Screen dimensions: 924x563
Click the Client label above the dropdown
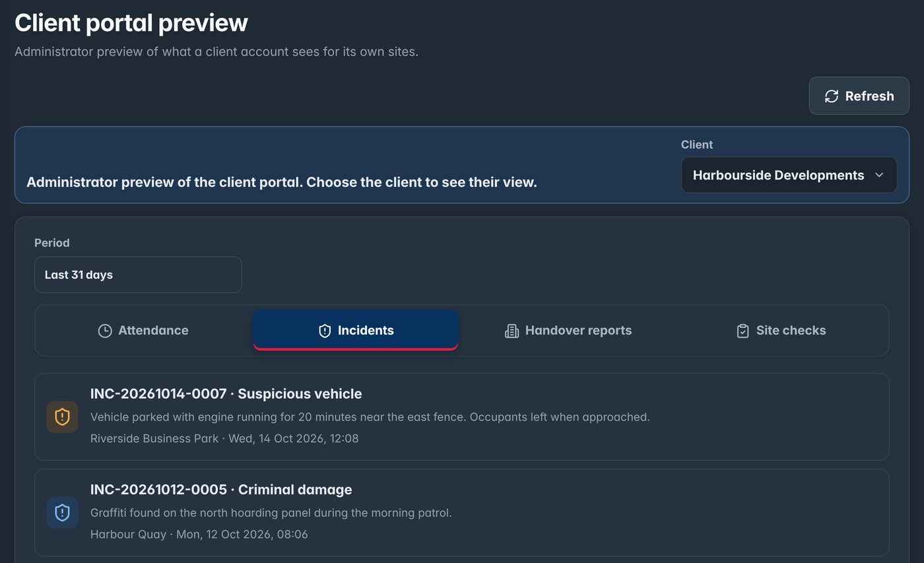coord(697,145)
